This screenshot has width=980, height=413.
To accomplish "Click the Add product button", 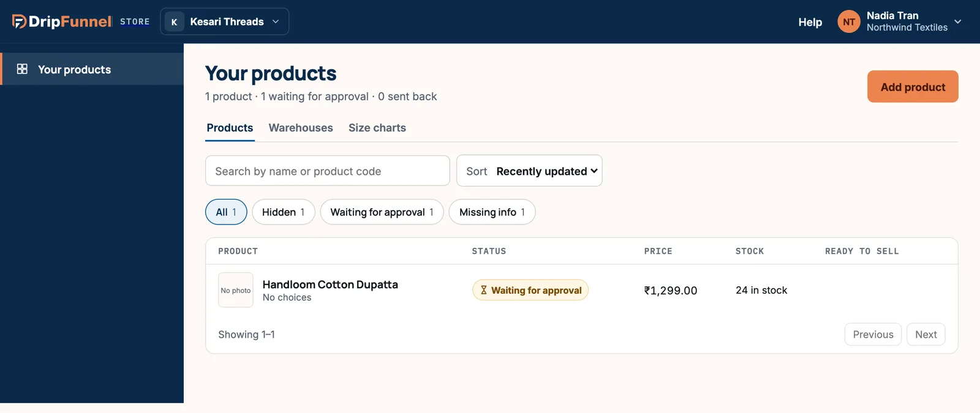I will point(913,87).
